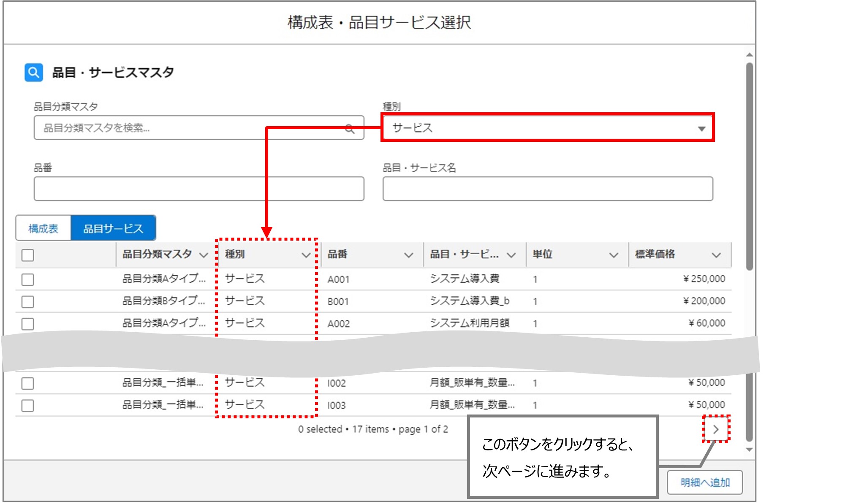Check the row for A001 システム導入費
This screenshot has width=856, height=504.
(28, 279)
